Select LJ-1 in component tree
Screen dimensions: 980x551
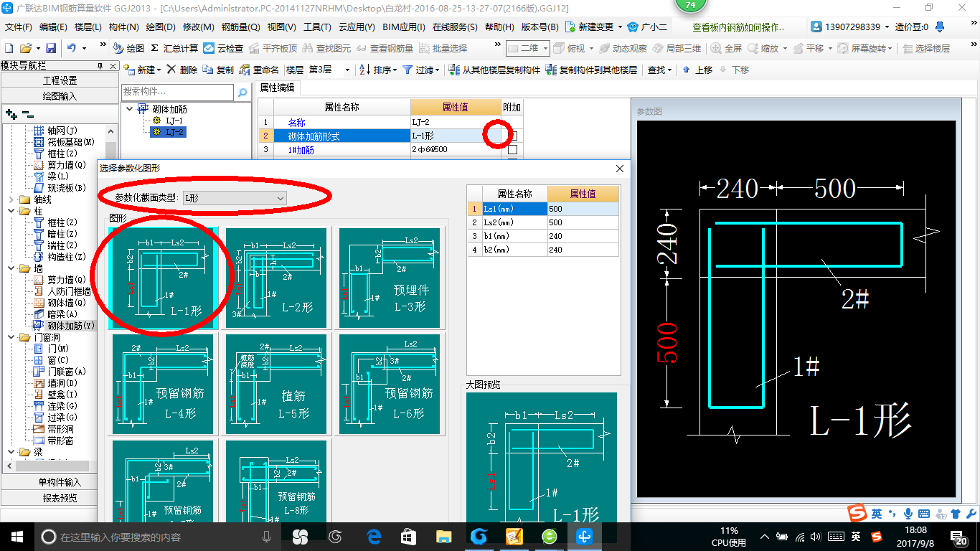tap(174, 121)
